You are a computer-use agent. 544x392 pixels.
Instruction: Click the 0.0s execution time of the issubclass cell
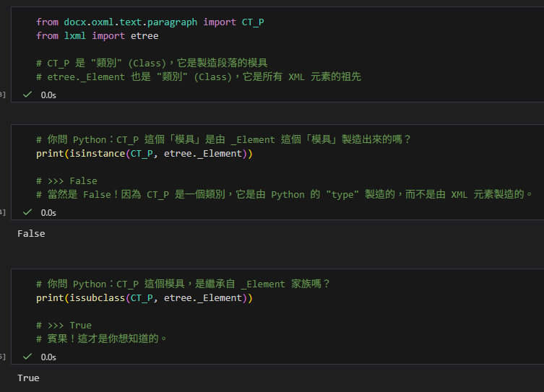coord(48,357)
